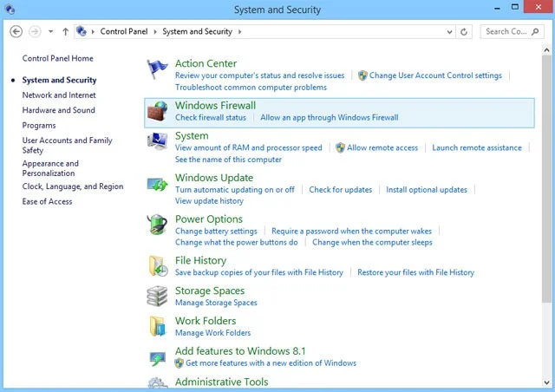Open Network and Internet category
Image resolution: width=555 pixels, height=392 pixels.
[59, 95]
